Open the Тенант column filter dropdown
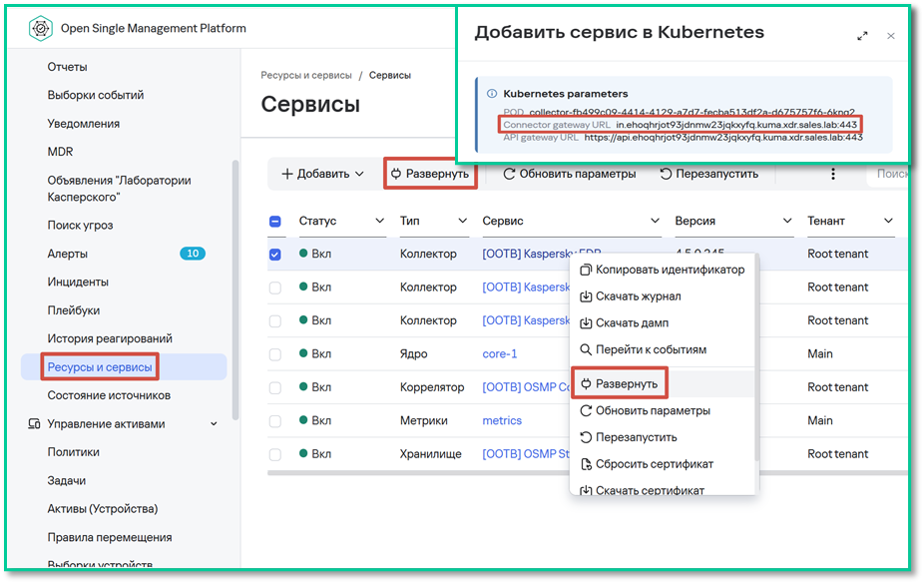The image size is (924, 584). coord(888,221)
